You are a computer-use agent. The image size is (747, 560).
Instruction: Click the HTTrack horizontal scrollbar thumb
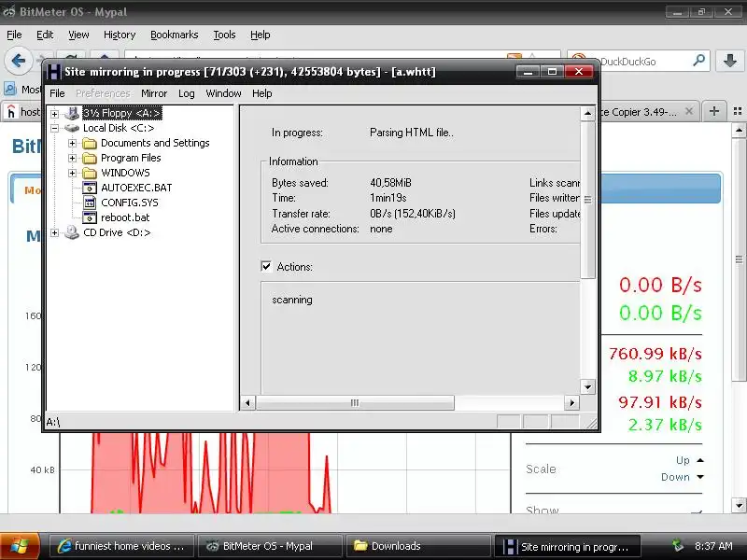tap(355, 403)
